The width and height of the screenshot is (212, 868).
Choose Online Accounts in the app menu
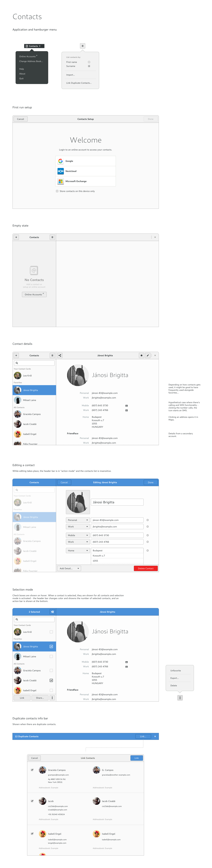tap(28, 56)
